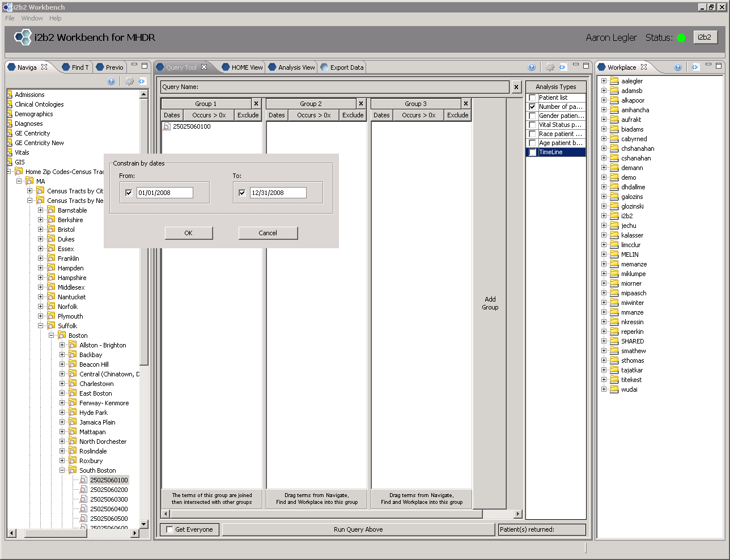
Task: Click the gear options icon in Query Tool toolbar
Action: pos(549,67)
